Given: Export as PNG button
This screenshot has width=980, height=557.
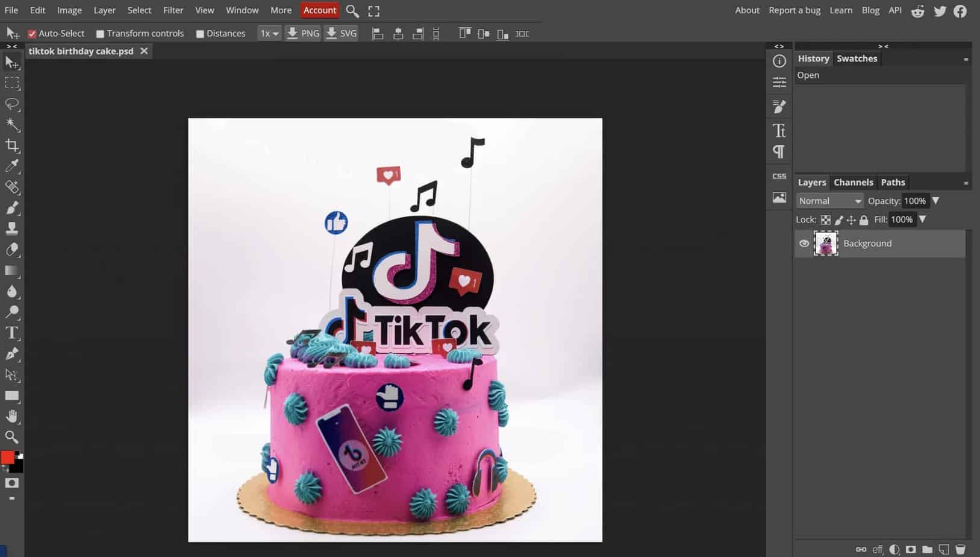Looking at the screenshot, I should point(303,34).
